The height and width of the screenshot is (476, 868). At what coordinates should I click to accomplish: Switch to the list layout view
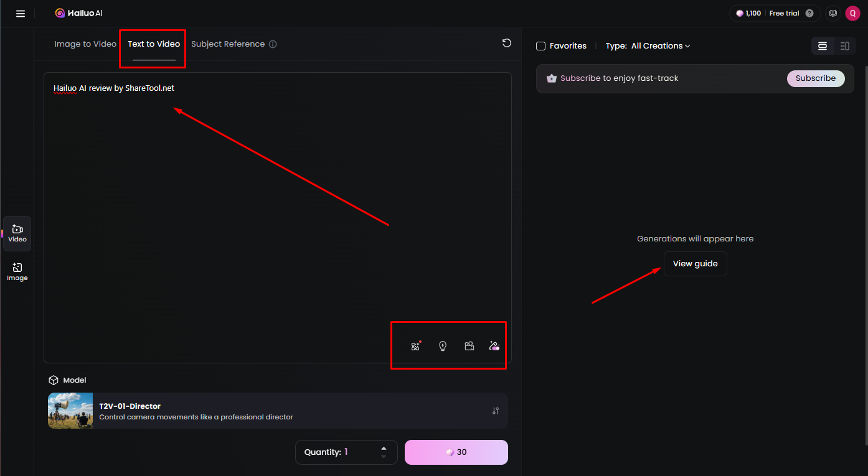pyautogui.click(x=845, y=46)
